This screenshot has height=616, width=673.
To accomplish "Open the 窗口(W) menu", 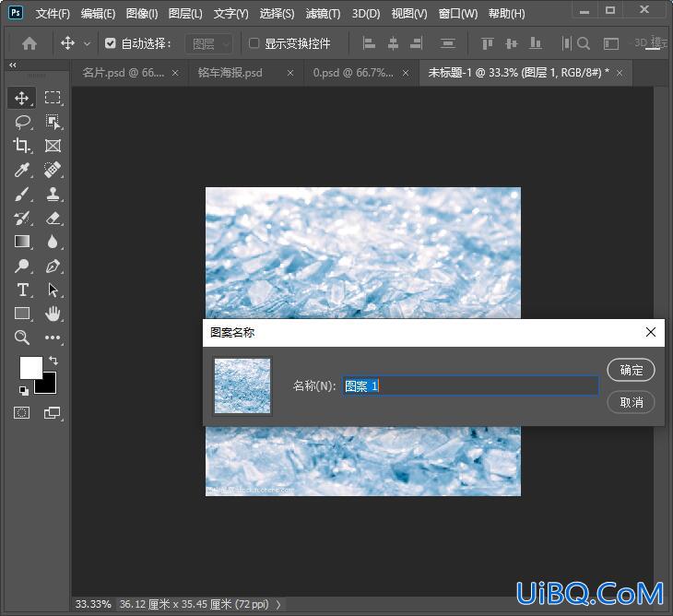I will pyautogui.click(x=458, y=14).
